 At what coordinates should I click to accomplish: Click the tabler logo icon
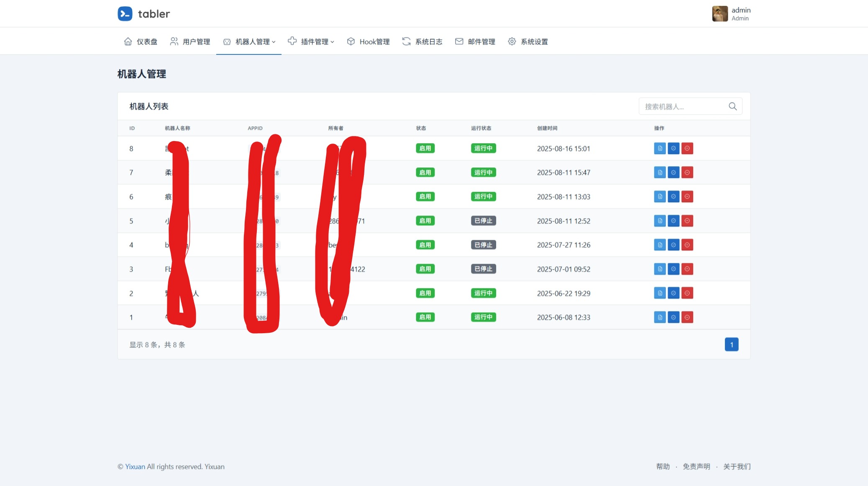125,14
